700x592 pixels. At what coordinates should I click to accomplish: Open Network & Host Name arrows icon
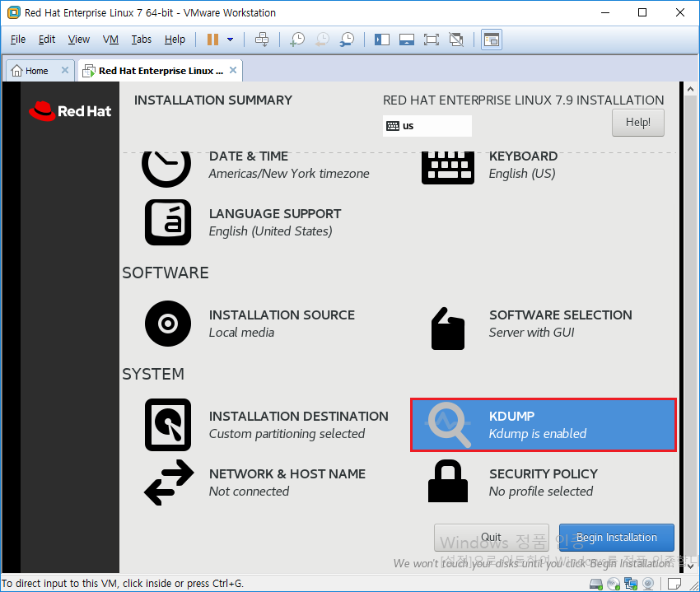(x=169, y=482)
